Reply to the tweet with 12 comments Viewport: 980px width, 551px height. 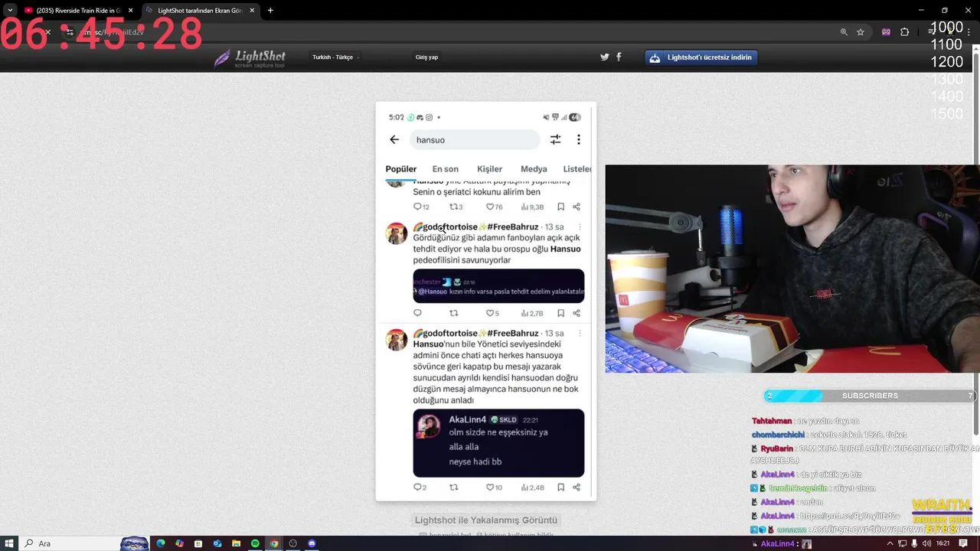click(x=417, y=207)
